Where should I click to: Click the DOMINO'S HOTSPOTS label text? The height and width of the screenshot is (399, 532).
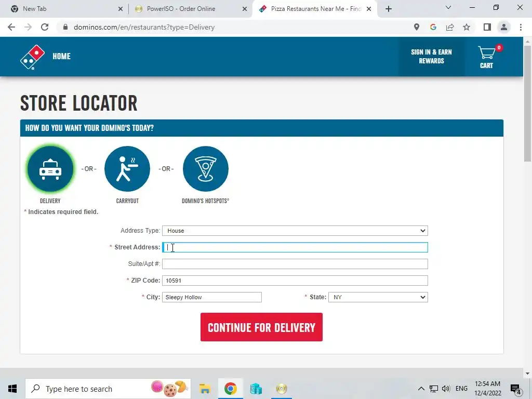(x=205, y=201)
